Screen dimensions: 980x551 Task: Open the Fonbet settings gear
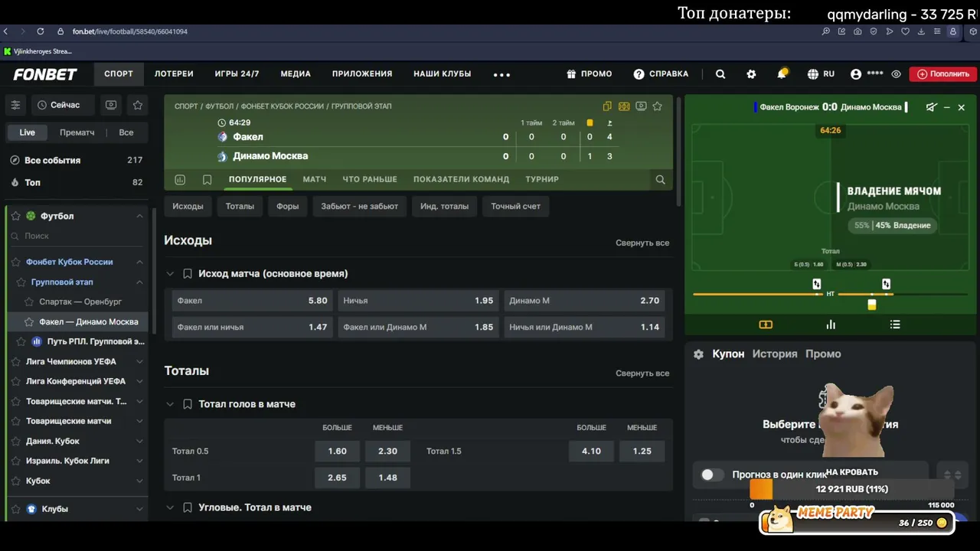(751, 74)
